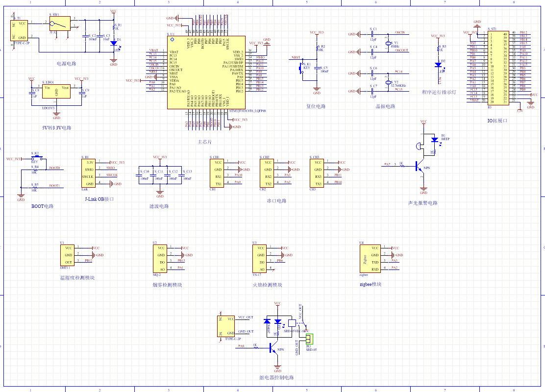Select the S_ST1 IO expansion header
Screen dimensions: 545x392
[x=498, y=68]
